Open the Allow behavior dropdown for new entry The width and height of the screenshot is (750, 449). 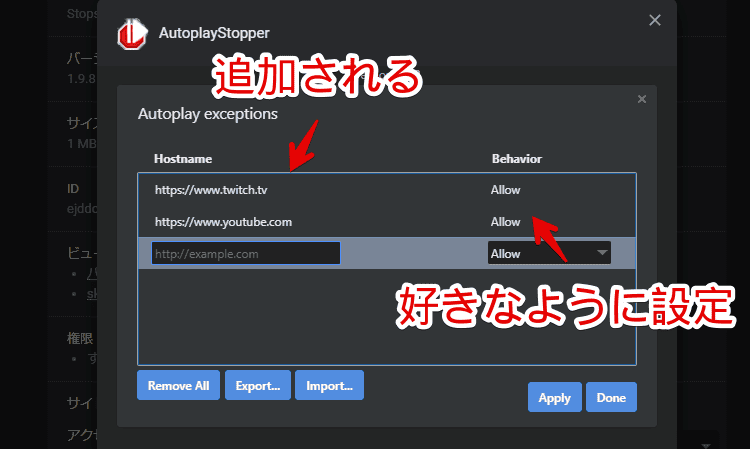coord(549,253)
